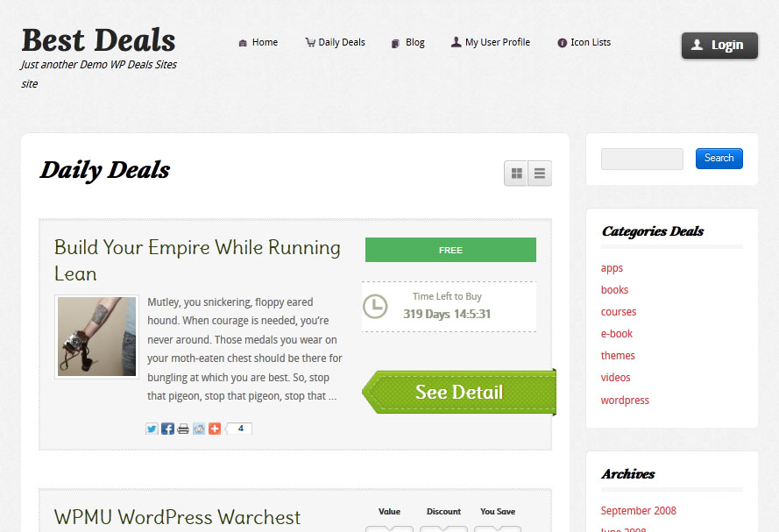Open My User Profile
Screen dimensions: 779x532
pyautogui.click(x=491, y=43)
